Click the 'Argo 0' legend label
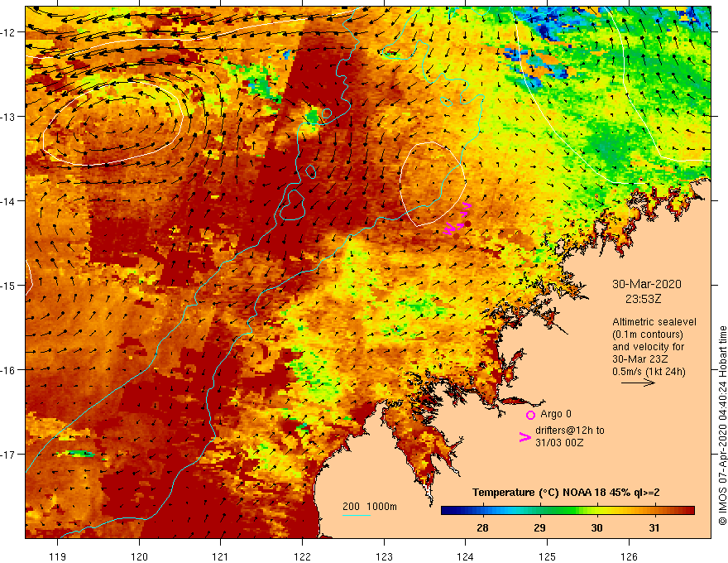728x563 pixels. (x=556, y=414)
